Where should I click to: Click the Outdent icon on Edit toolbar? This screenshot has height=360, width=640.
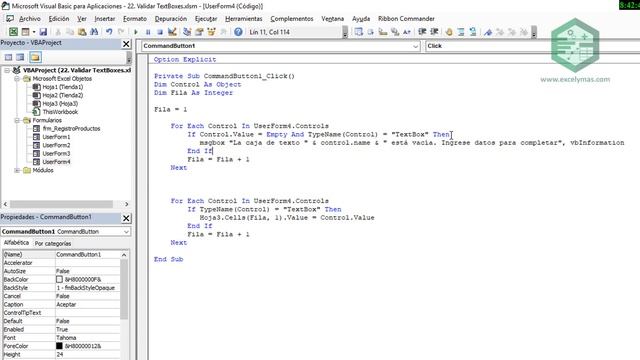(434, 32)
